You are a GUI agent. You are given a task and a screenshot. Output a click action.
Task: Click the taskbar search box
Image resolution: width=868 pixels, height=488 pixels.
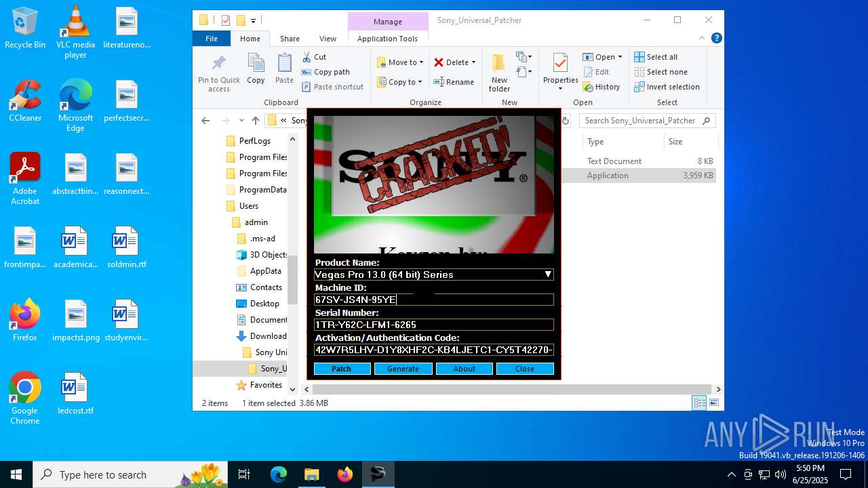pyautogui.click(x=131, y=474)
